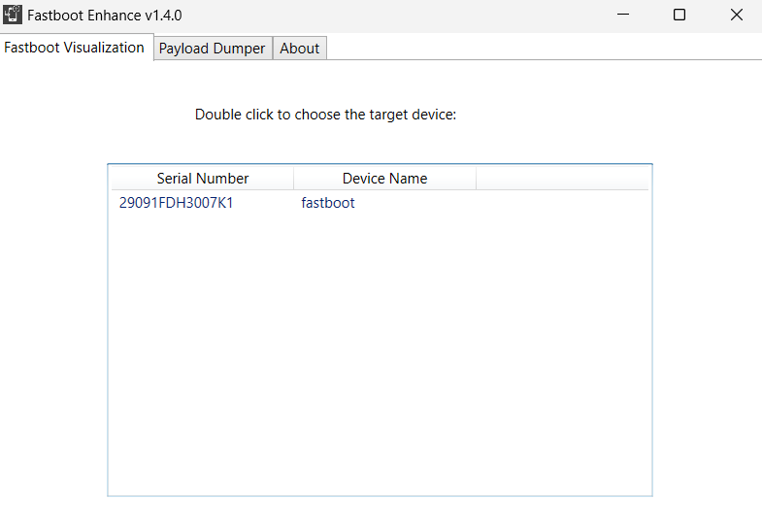Select serial number 29091FDH3007K1 in the list
The height and width of the screenshot is (532, 762).
click(x=176, y=203)
